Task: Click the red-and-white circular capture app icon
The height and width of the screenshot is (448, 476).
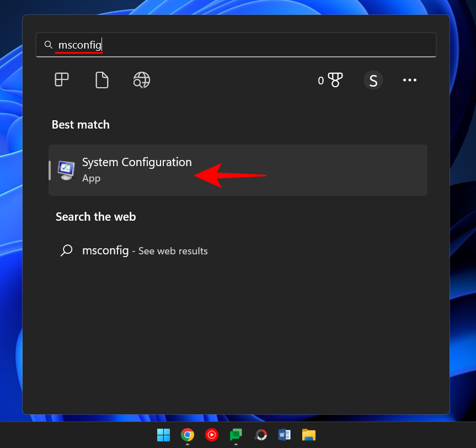Action: point(260,435)
